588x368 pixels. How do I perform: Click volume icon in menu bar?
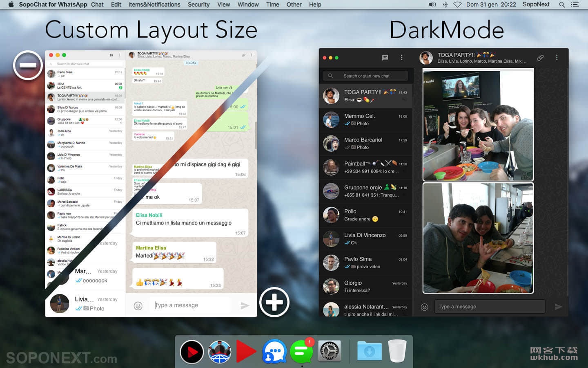pyautogui.click(x=432, y=4)
